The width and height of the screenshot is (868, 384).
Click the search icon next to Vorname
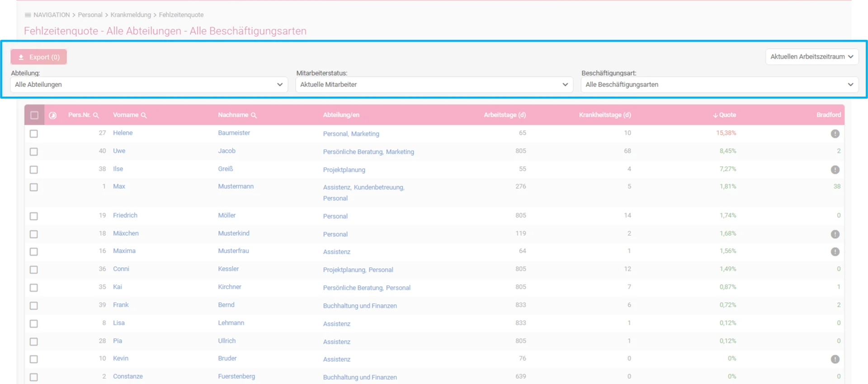click(x=144, y=115)
